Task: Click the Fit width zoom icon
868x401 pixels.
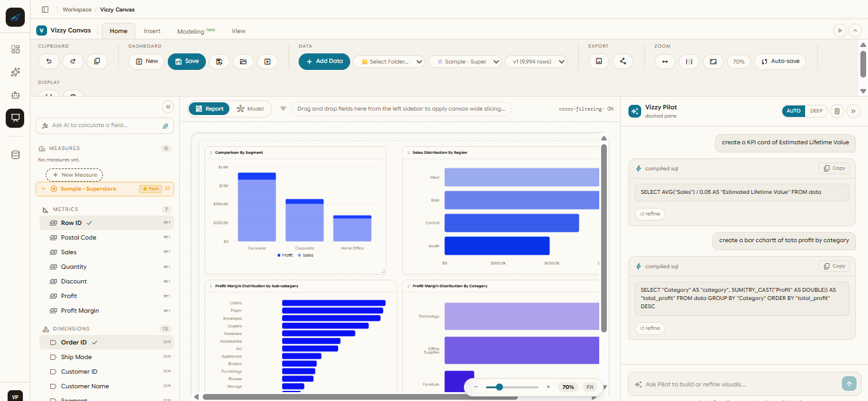Action: (665, 62)
